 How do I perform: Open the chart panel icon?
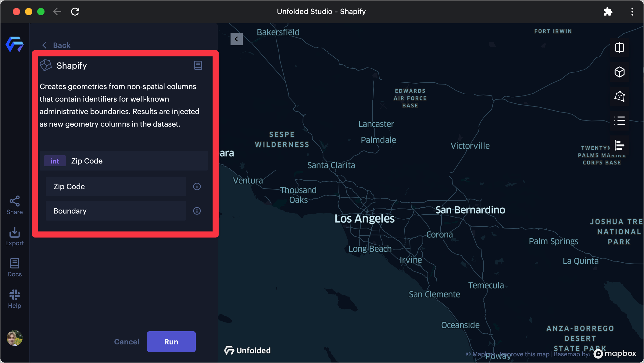[619, 145]
